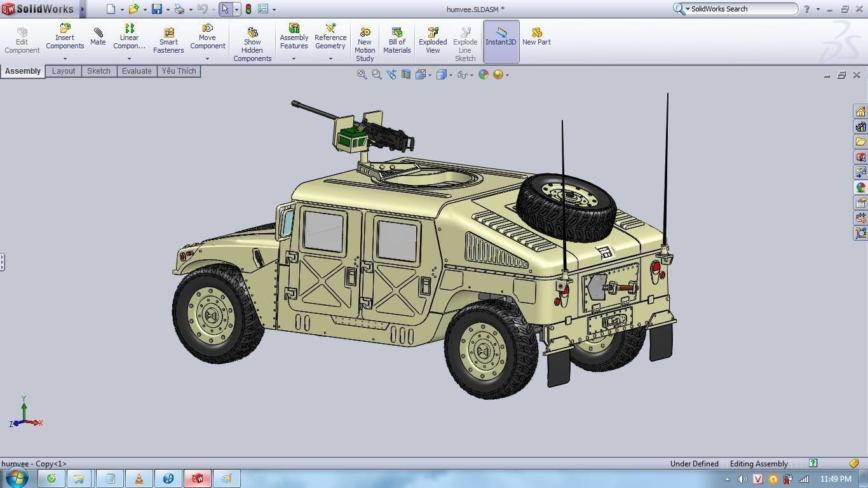Activate the Mate tool
This screenshot has width=868, height=488.
tap(98, 38)
